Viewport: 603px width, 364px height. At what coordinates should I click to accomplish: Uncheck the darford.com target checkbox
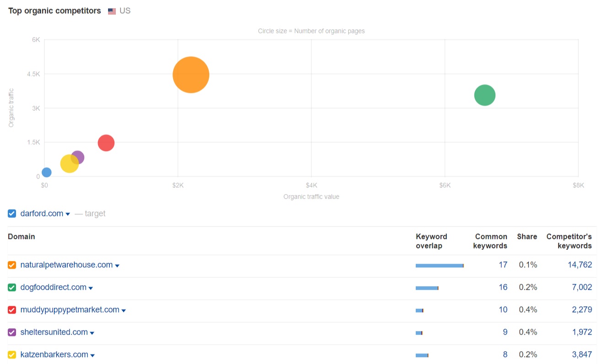point(12,213)
